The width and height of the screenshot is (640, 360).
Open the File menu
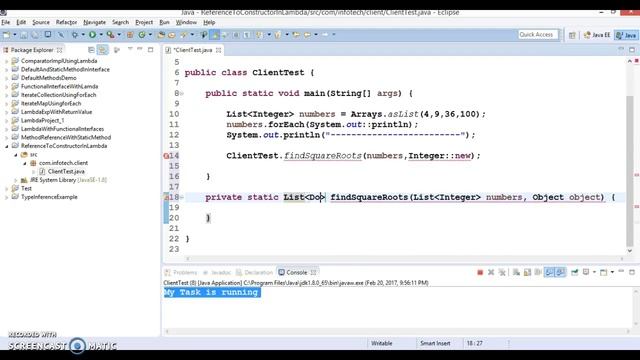click(6, 22)
